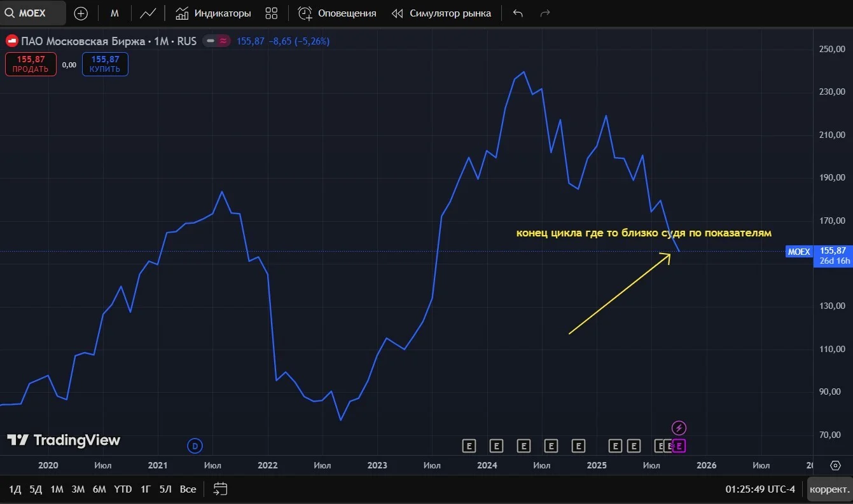Open the line chart type selector
The width and height of the screenshot is (853, 504).
[x=148, y=13]
